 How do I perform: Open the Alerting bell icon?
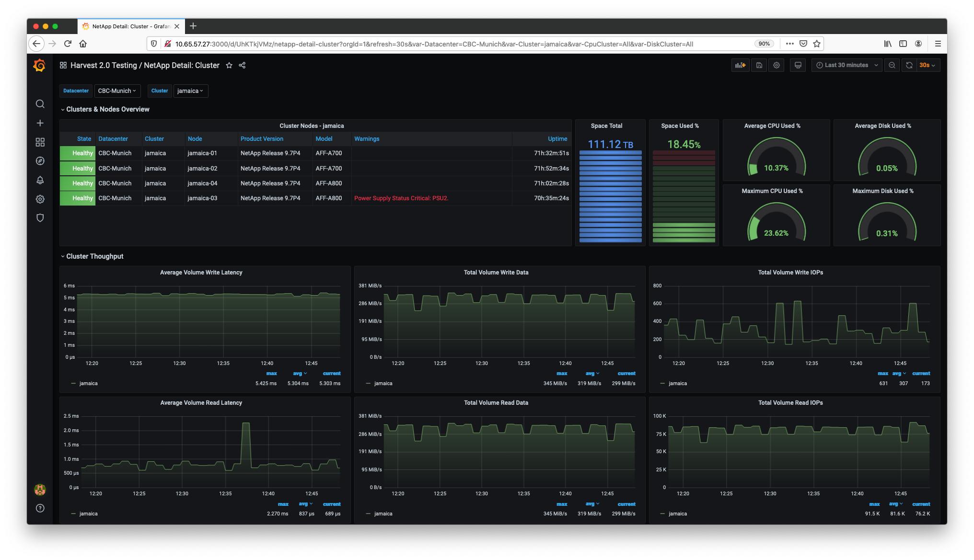[x=40, y=180]
